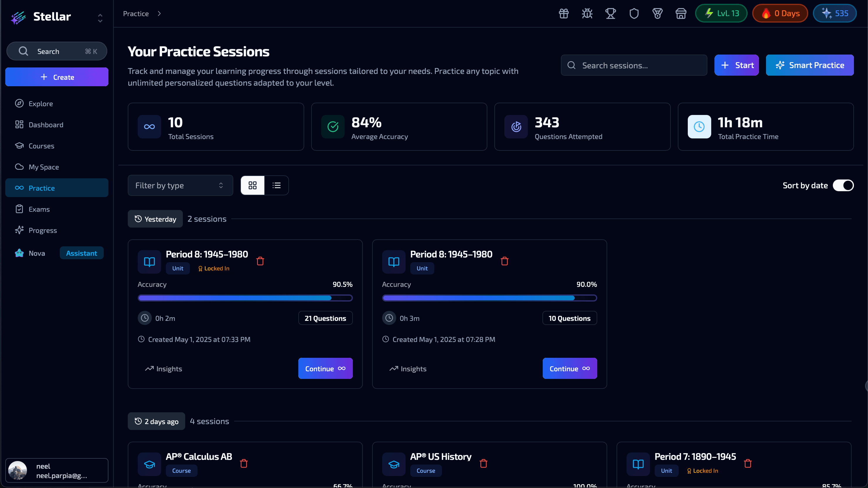Screen dimensions: 868x488
Task: Open the sidebar Search box
Action: 57,51
